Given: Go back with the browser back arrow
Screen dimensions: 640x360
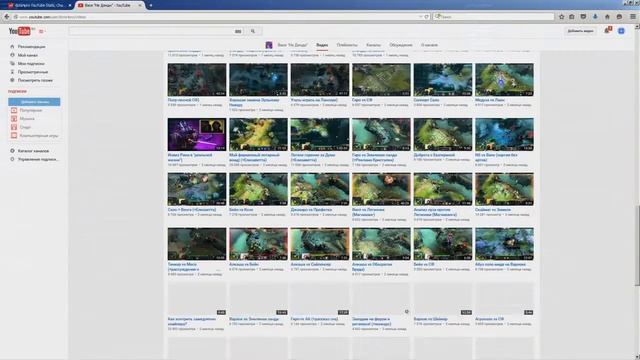Looking at the screenshot, I should [7, 17].
